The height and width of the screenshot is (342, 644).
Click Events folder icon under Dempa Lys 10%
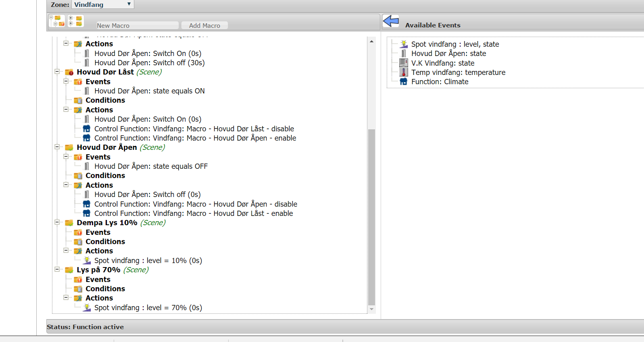(x=78, y=232)
